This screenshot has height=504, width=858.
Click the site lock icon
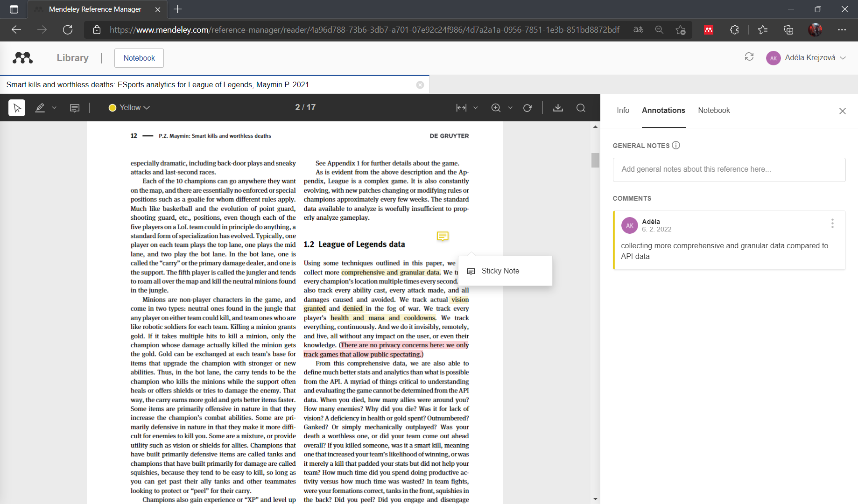(x=97, y=30)
